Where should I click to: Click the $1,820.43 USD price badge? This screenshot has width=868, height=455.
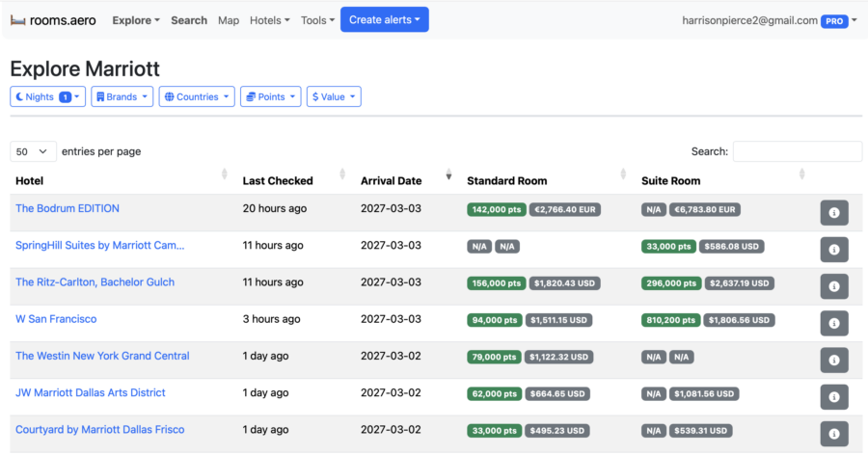(564, 283)
